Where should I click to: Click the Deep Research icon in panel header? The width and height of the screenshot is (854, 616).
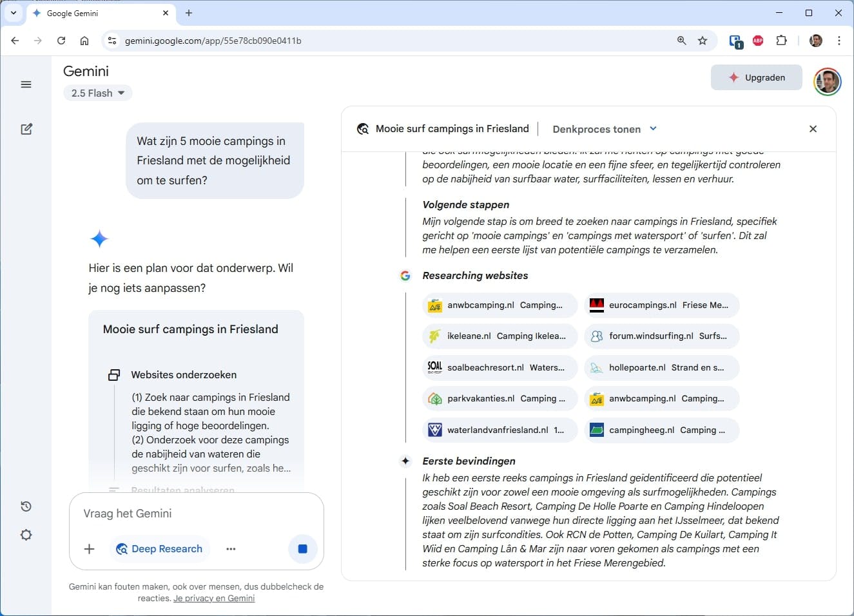point(363,129)
